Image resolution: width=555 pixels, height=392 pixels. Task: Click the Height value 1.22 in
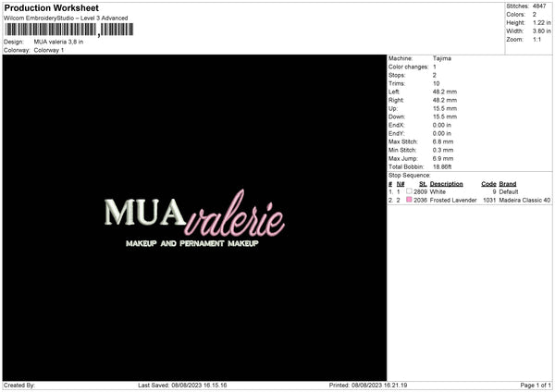tap(541, 22)
